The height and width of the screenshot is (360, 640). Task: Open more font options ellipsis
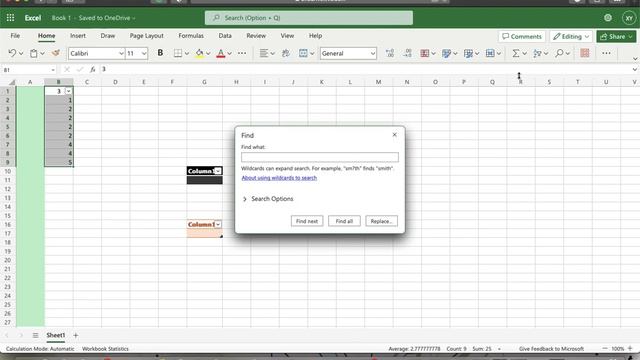click(242, 53)
